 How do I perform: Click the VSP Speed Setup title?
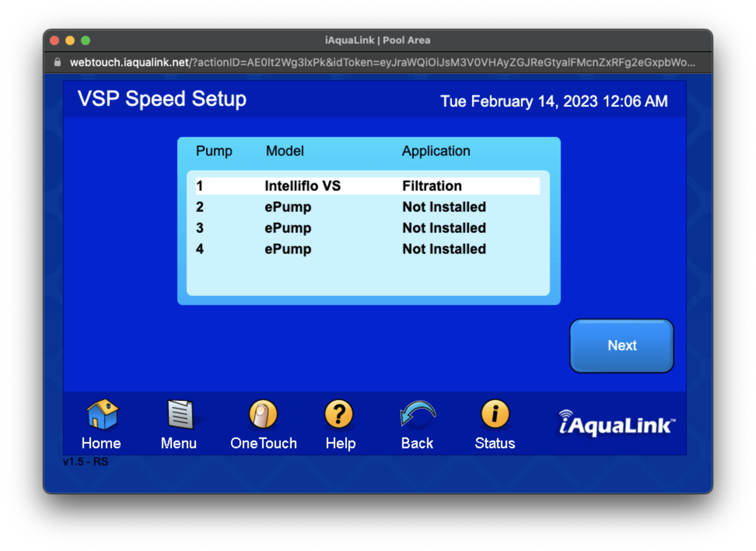pyautogui.click(x=162, y=99)
